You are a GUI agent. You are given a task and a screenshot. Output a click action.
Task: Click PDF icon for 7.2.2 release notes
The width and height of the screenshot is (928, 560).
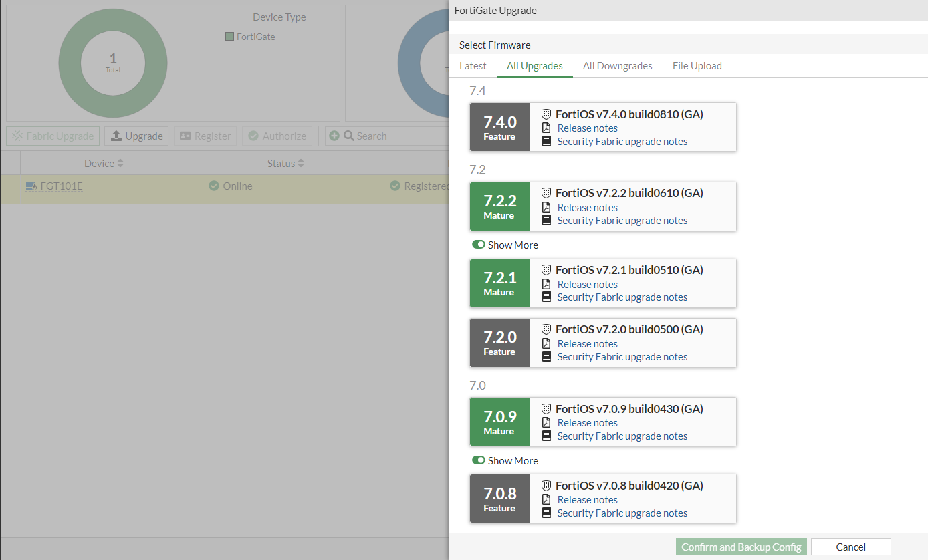pyautogui.click(x=546, y=208)
